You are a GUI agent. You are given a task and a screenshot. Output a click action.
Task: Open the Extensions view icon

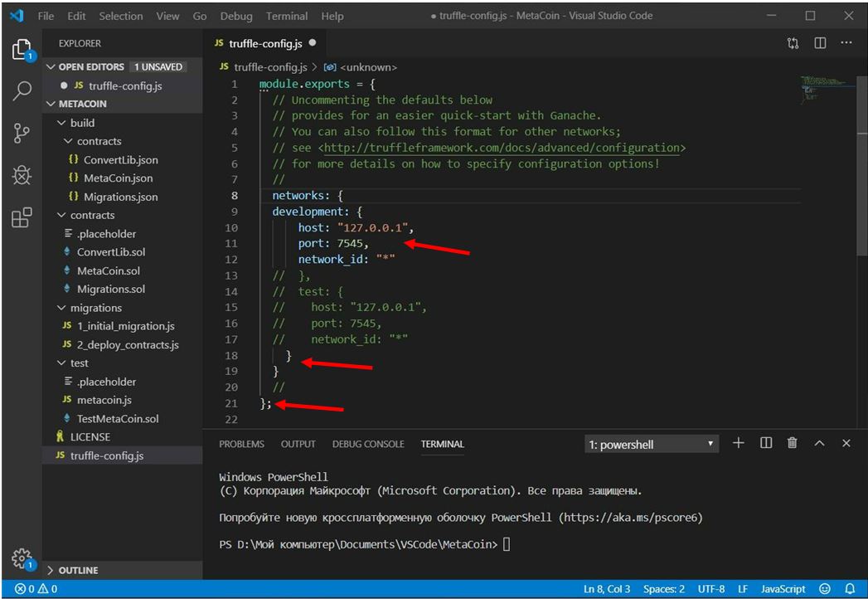pos(22,217)
